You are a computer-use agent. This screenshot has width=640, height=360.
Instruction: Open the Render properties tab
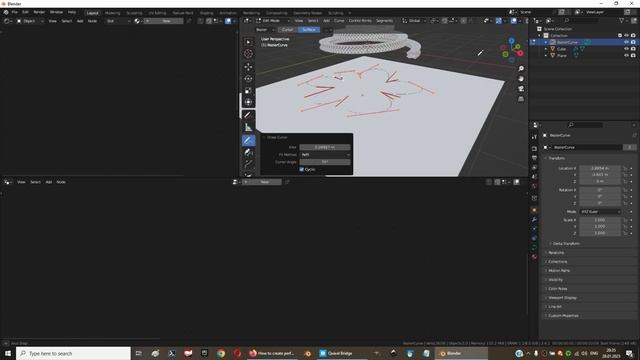tap(534, 149)
